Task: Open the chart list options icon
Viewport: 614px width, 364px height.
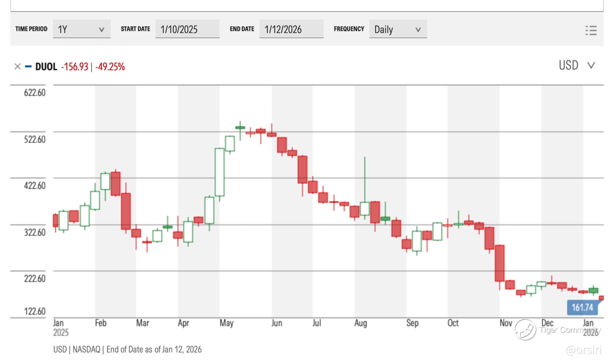Action: 591,30
